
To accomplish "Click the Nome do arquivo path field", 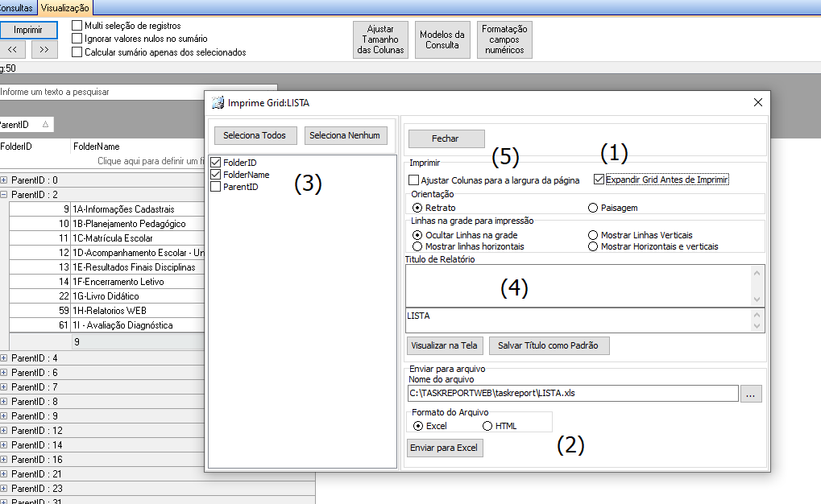I will [573, 394].
